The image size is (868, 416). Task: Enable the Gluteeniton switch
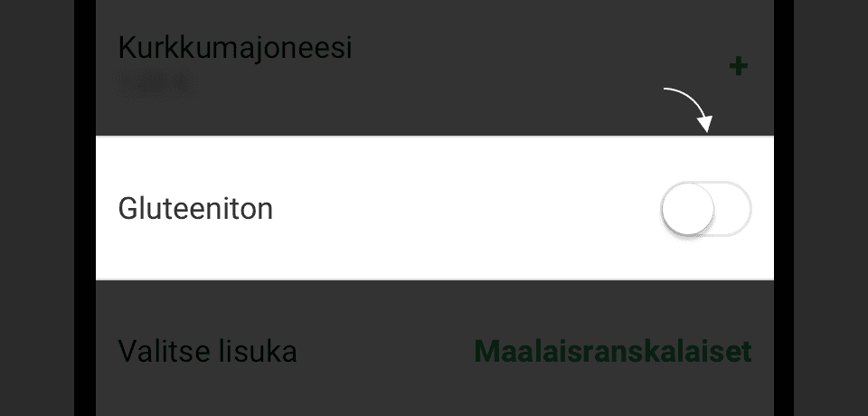706,210
